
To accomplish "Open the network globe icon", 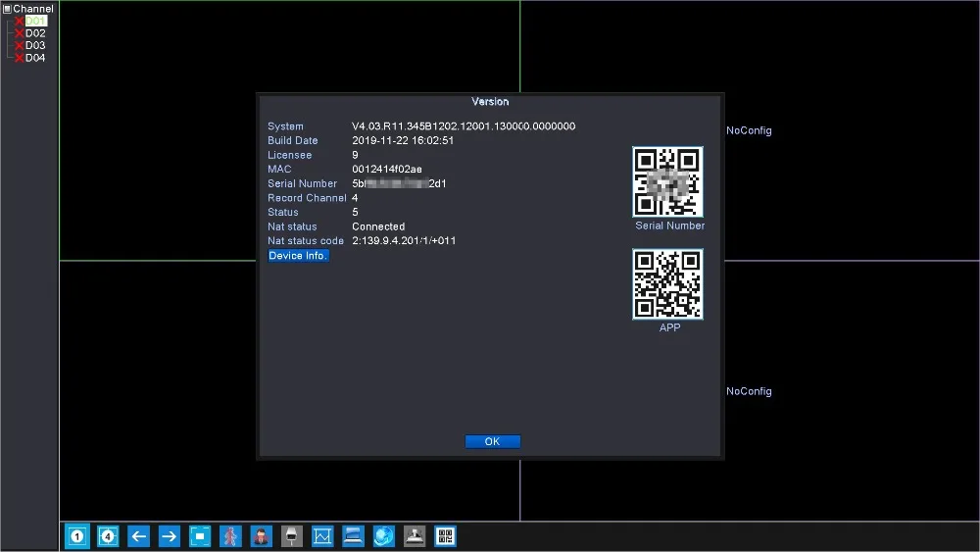I will [x=384, y=536].
